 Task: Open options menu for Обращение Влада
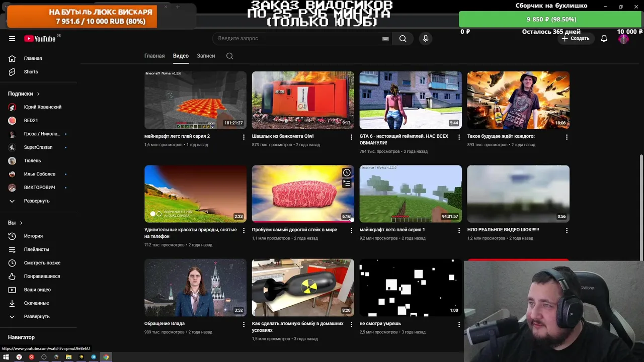point(244,324)
